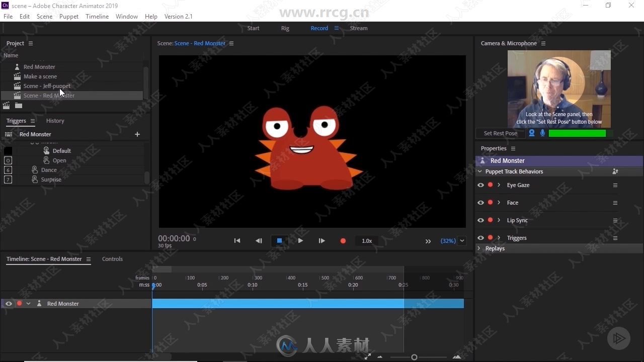644x362 pixels.
Task: Toggle visibility eye of Triggers behavior in Properties
Action: point(480,238)
